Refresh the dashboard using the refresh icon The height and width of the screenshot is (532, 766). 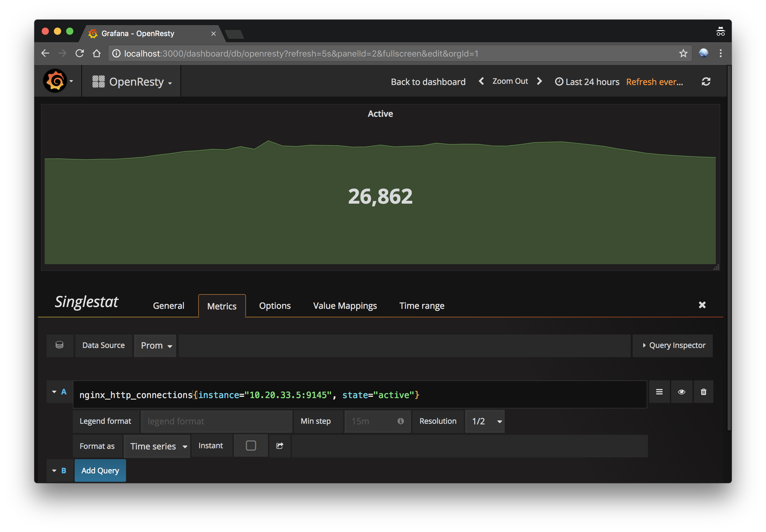[707, 81]
